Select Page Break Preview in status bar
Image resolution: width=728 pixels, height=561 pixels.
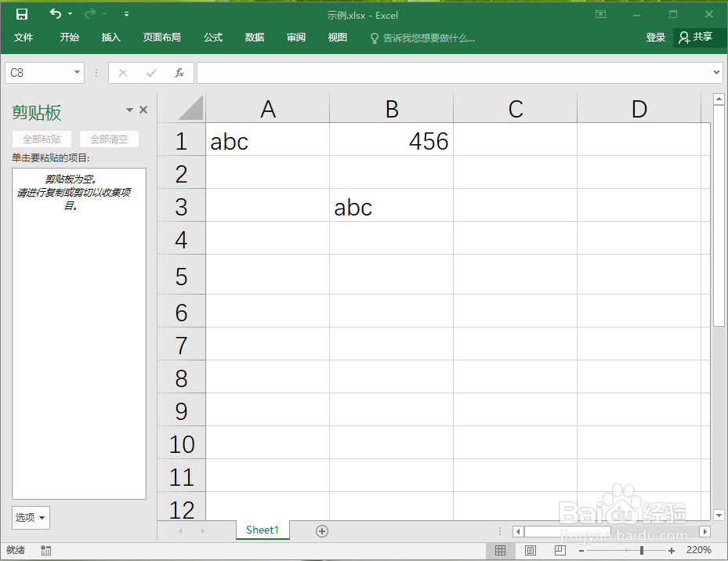(559, 550)
